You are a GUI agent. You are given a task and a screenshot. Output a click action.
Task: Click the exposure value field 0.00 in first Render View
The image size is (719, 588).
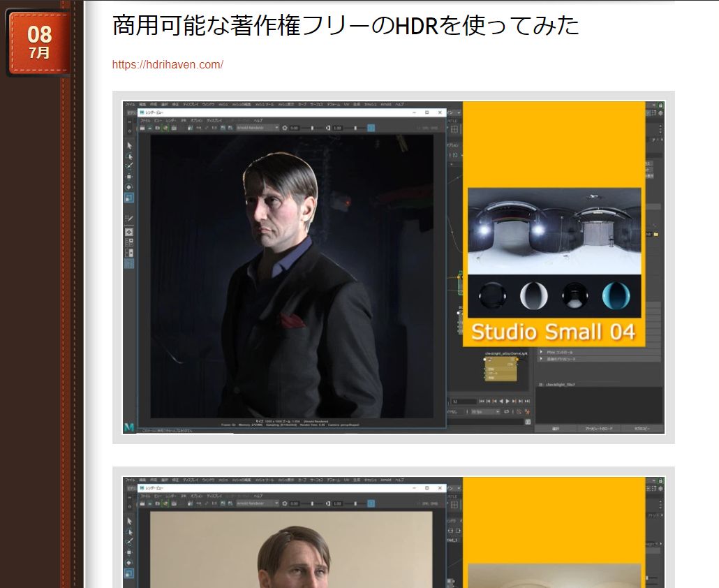(x=295, y=128)
